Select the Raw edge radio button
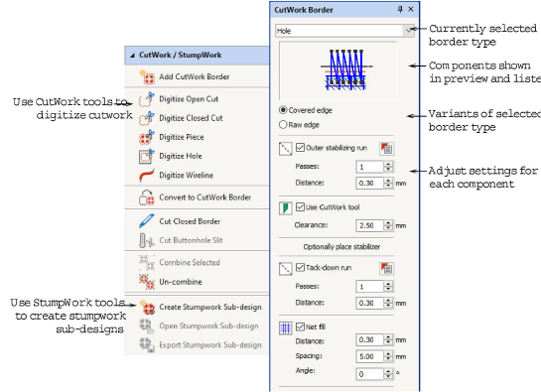The image size is (541, 392). [x=283, y=125]
